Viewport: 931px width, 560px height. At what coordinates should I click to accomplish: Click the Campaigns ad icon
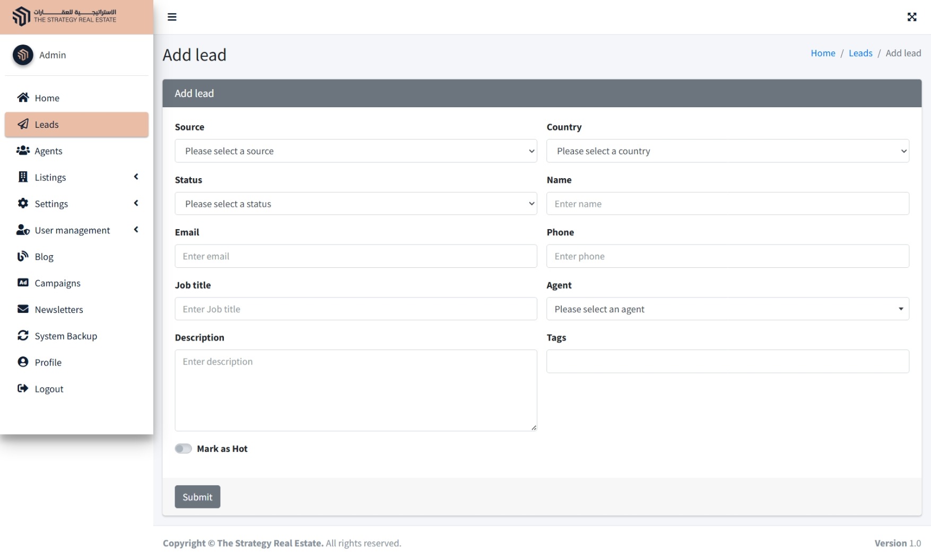23,283
